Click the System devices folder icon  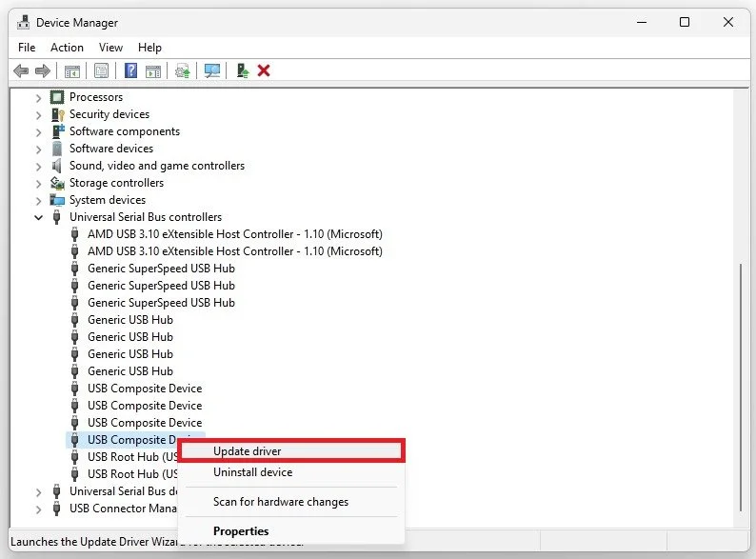click(x=57, y=200)
